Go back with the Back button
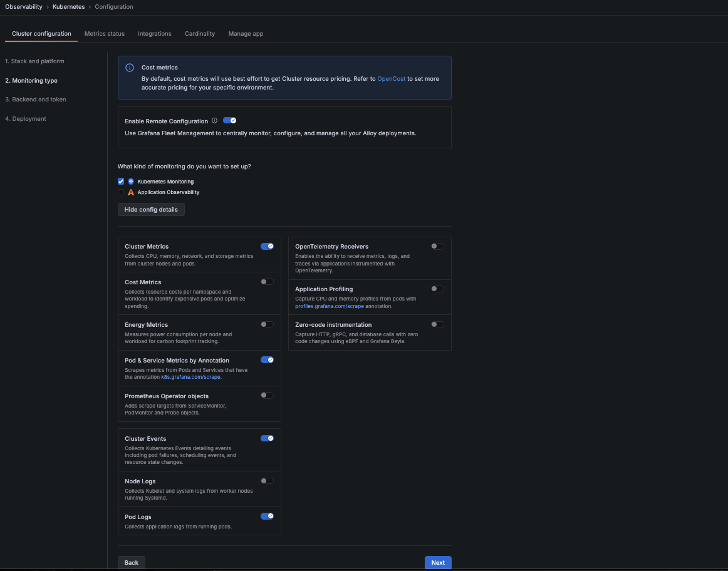 [x=132, y=562]
